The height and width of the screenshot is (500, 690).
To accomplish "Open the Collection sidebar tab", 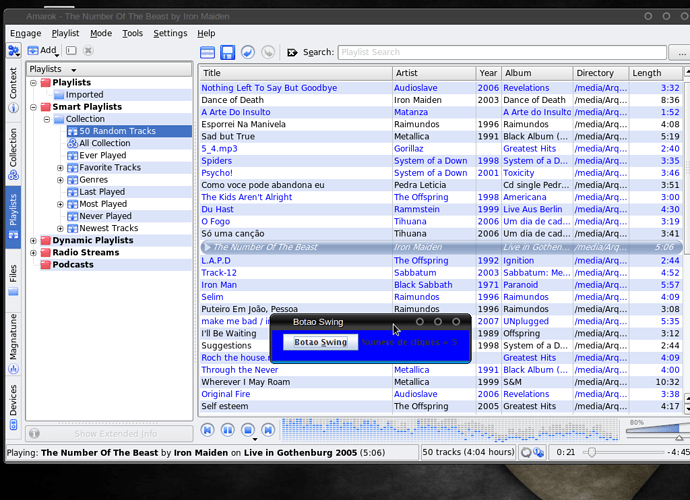I will (x=13, y=154).
